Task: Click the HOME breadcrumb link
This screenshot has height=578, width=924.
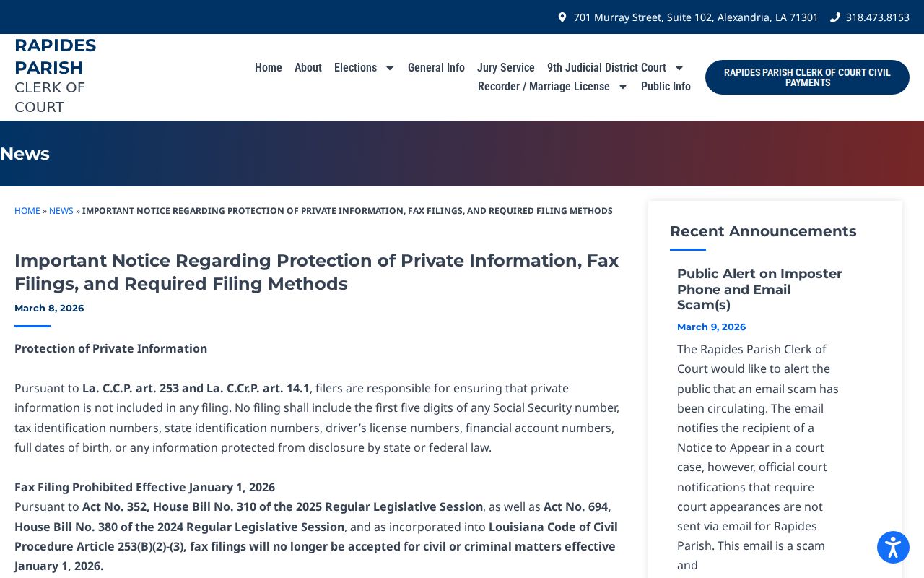Action: point(27,211)
